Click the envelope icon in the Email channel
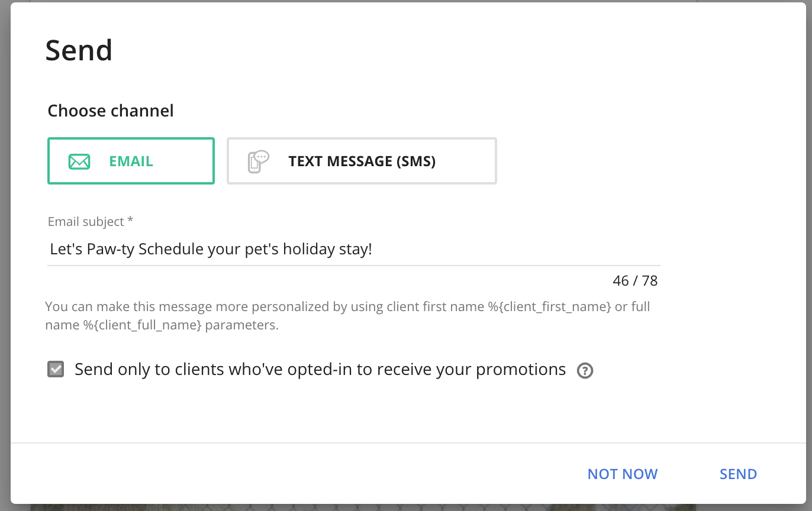This screenshot has height=511, width=812. tap(79, 161)
